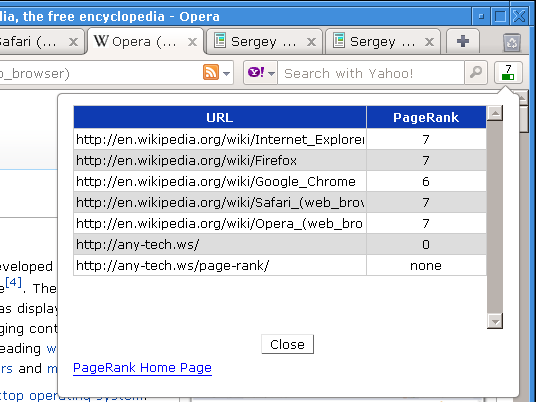Click the PageRank extension button showing 7
536x402 pixels.
(508, 72)
